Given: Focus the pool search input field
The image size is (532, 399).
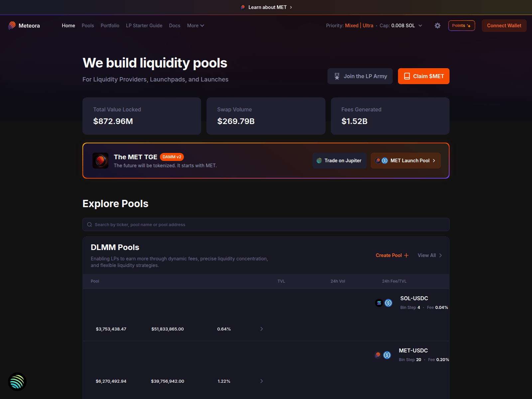Looking at the screenshot, I should 266,224.
